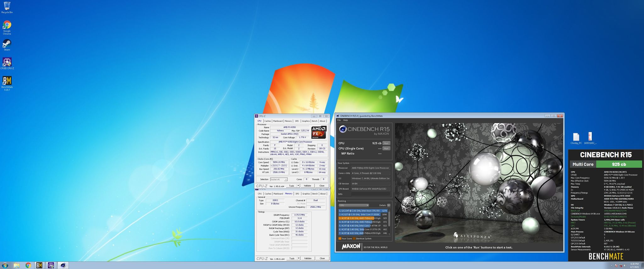Click the volume speaker tray icon
This screenshot has width=644, height=269.
pyautogui.click(x=625, y=266)
